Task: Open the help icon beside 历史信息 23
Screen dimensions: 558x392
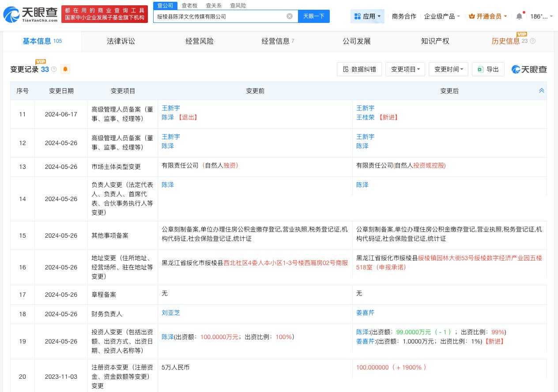Action: coord(532,41)
